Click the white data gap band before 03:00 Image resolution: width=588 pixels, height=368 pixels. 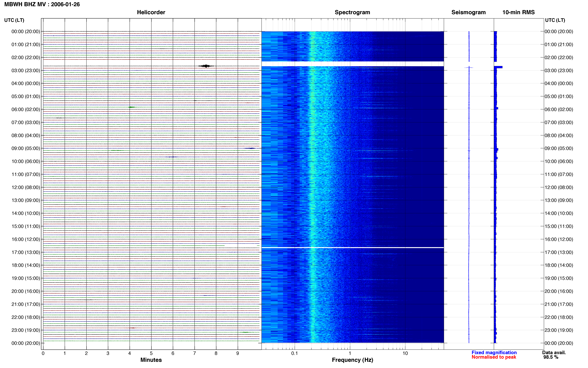353,64
